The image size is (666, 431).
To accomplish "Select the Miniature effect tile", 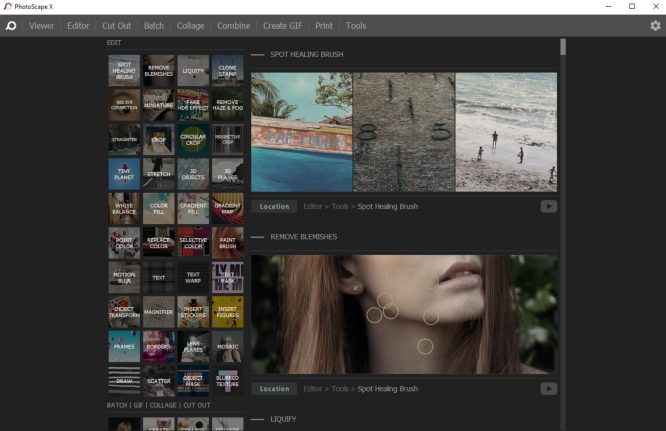I will pos(158,105).
